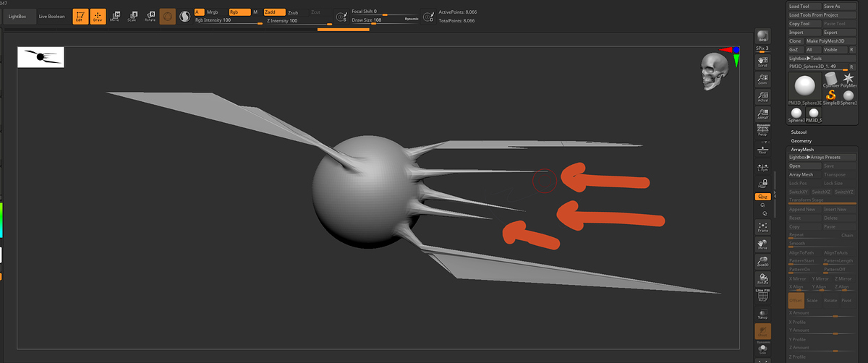Switch to Move transform mode
The width and height of the screenshot is (868, 363).
[x=115, y=15]
